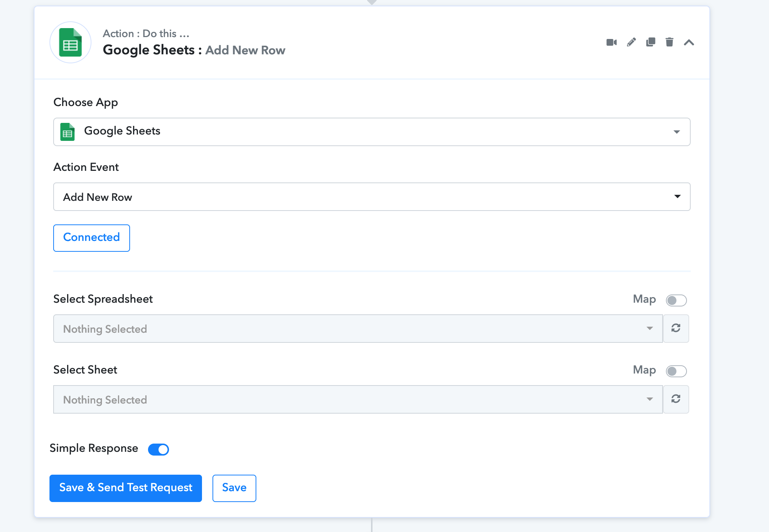Viewport: 769px width, 532px height.
Task: Click the large Google Sheets logo
Action: (x=70, y=42)
